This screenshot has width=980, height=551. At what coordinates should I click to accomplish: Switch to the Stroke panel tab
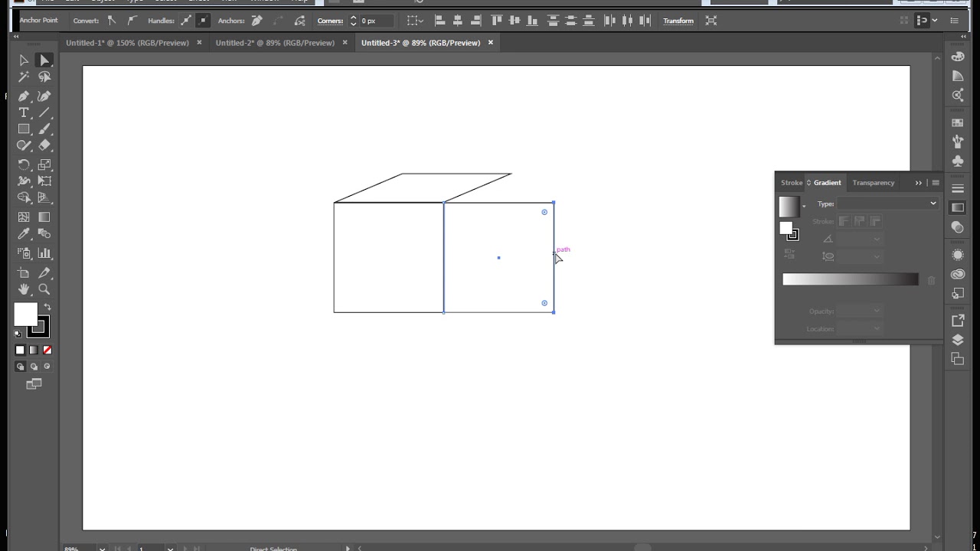point(792,183)
